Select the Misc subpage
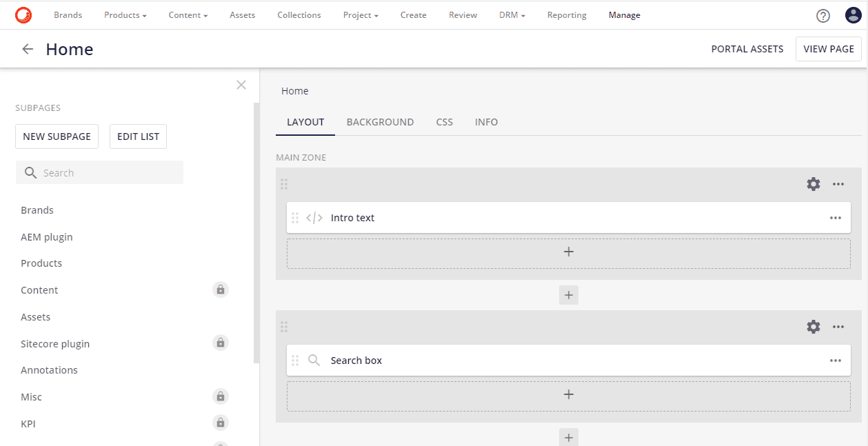This screenshot has width=868, height=446. pos(31,397)
